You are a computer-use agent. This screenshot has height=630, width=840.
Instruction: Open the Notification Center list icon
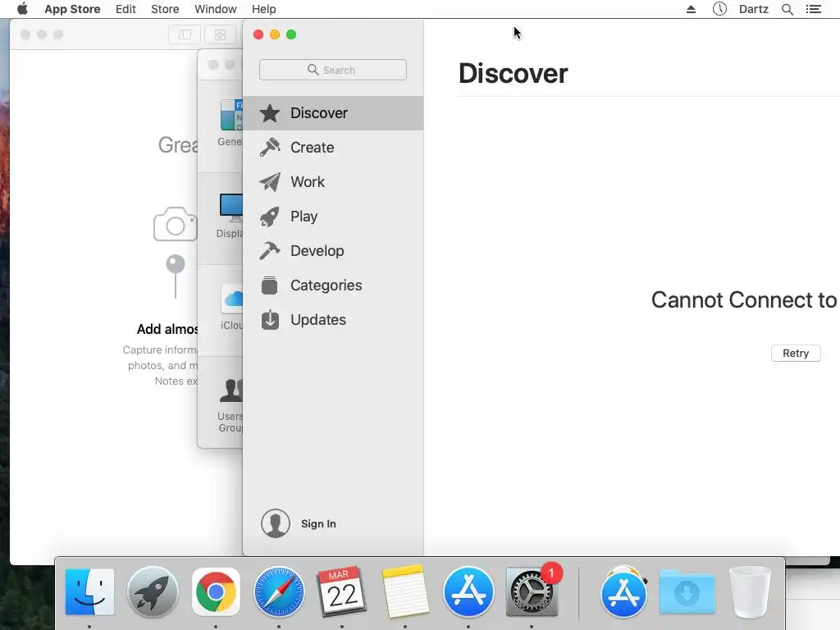pyautogui.click(x=813, y=9)
